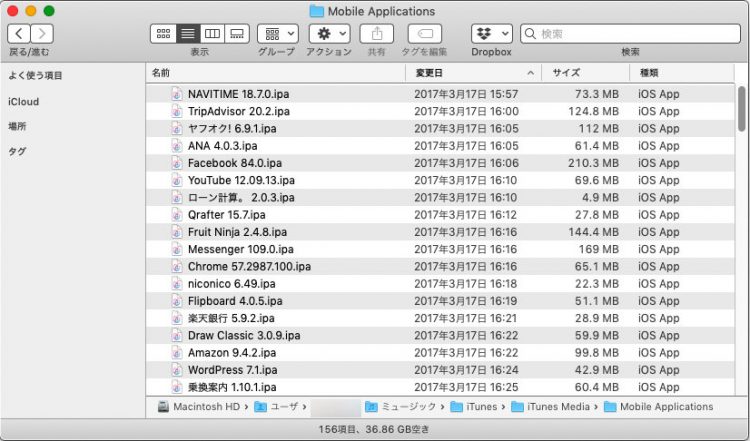Go forward with the right arrow button
750x441 pixels.
coord(42,34)
